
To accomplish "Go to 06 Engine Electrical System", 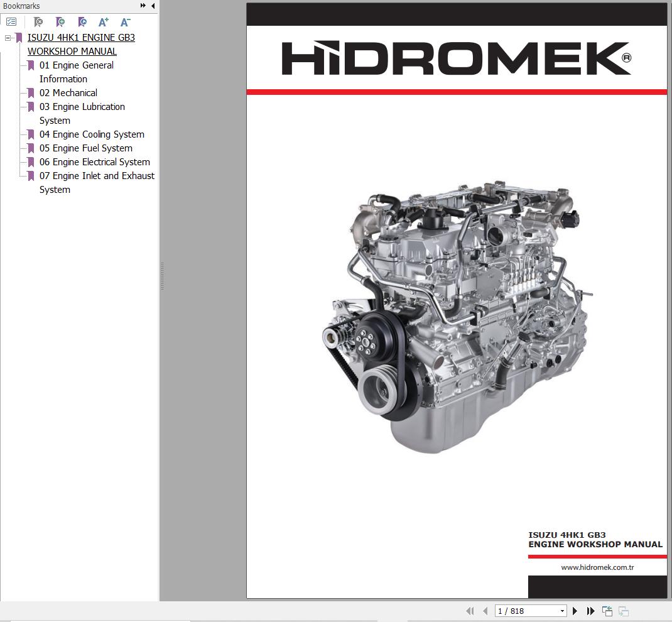I will pyautogui.click(x=95, y=162).
